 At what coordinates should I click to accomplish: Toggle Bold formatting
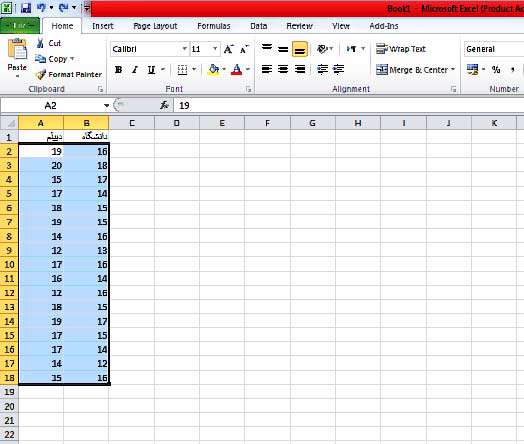(x=118, y=69)
